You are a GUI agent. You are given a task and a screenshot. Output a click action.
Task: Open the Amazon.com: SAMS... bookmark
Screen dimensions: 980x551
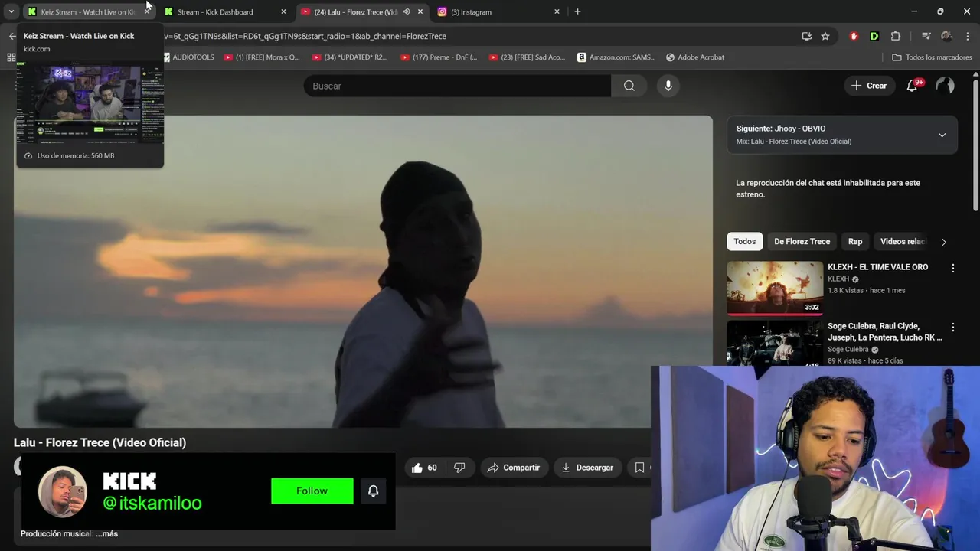tap(616, 57)
